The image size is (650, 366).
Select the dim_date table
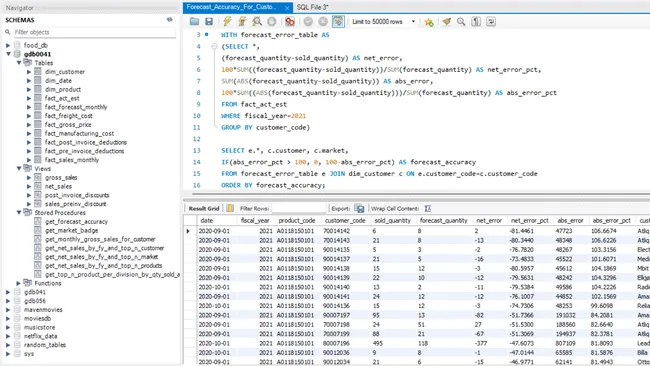pos(58,80)
